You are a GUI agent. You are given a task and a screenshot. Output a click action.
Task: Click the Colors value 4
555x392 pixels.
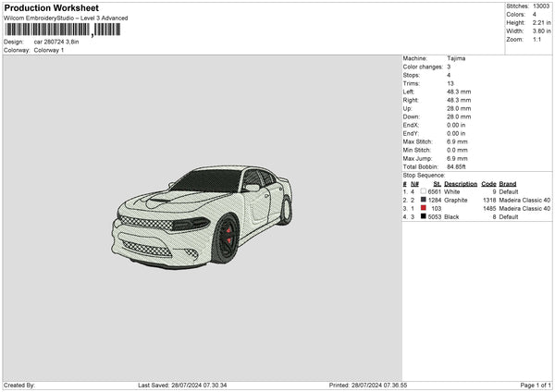(x=535, y=15)
